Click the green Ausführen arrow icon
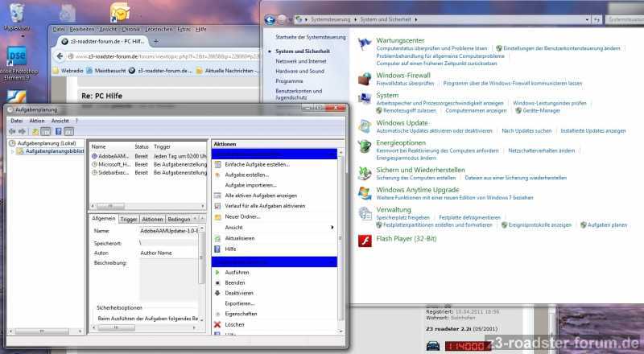This screenshot has width=644, height=354. point(217,272)
